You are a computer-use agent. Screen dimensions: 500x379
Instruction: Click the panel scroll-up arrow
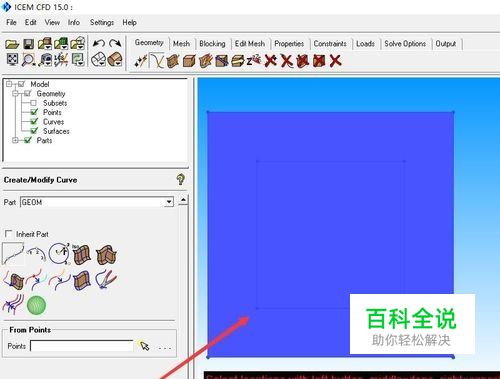tap(183, 200)
